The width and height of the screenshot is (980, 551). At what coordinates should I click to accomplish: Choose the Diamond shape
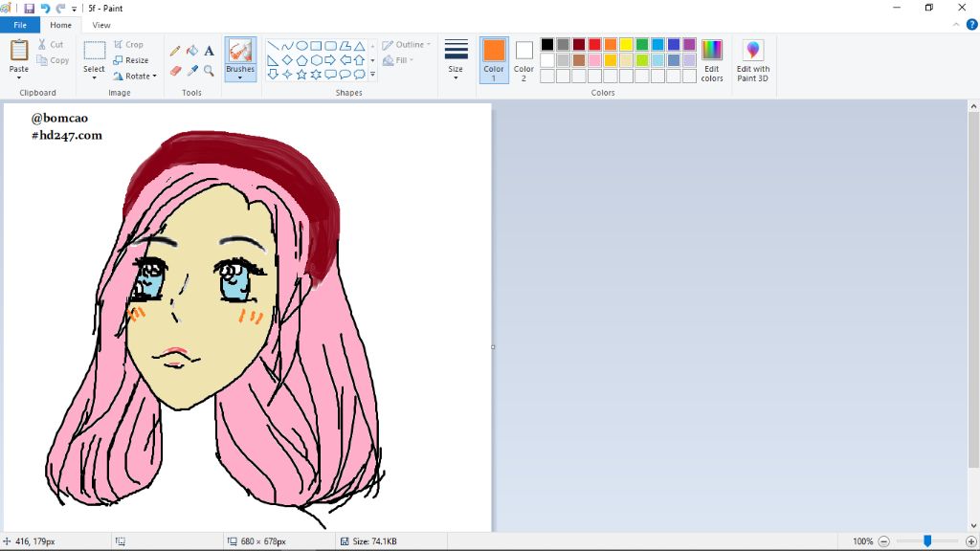tap(287, 60)
